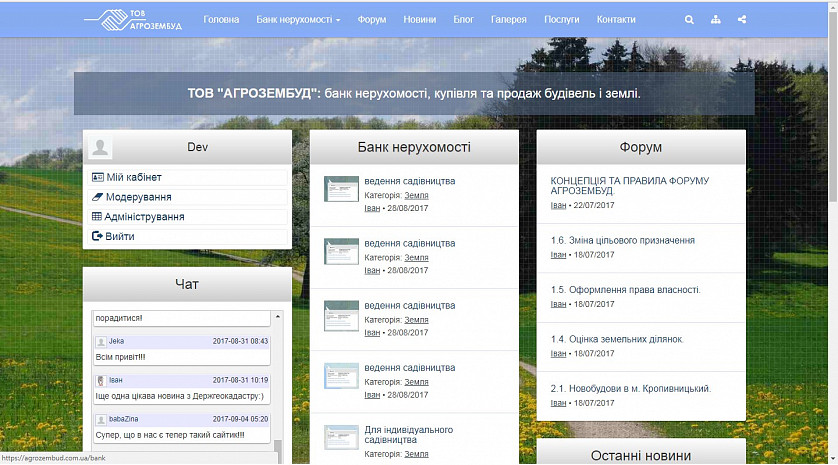Open Для індивідуального садівництва listing title
This screenshot has height=465, width=838.
(408, 435)
